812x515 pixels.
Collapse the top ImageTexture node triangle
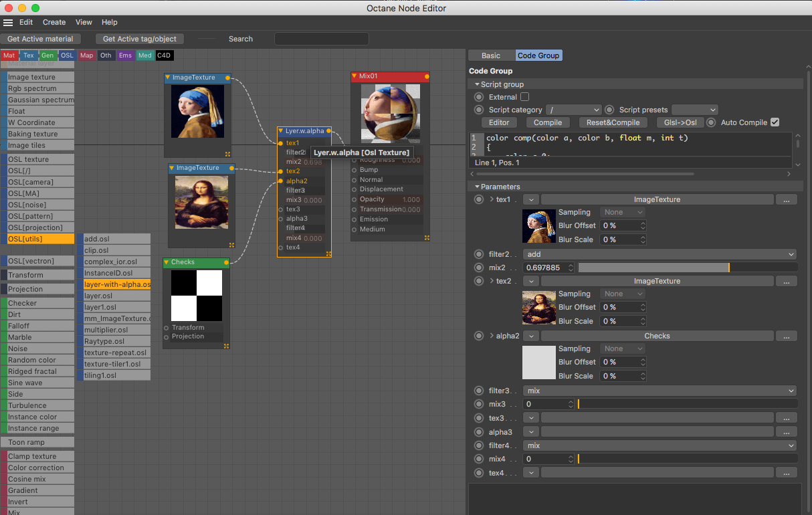tap(168, 78)
